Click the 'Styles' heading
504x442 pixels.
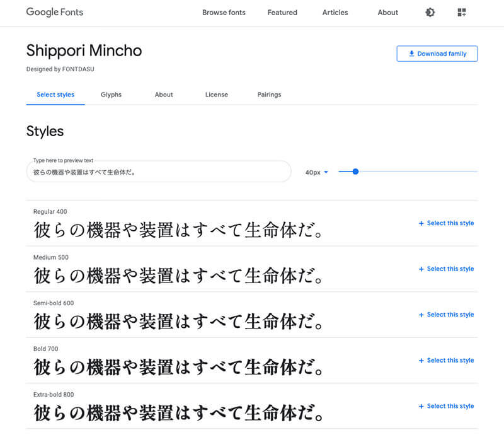45,131
